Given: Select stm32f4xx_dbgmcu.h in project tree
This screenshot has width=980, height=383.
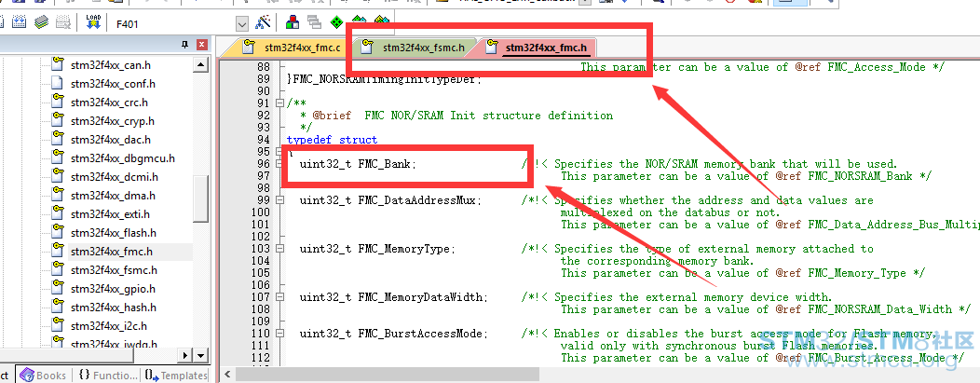Looking at the screenshot, I should pos(123,158).
